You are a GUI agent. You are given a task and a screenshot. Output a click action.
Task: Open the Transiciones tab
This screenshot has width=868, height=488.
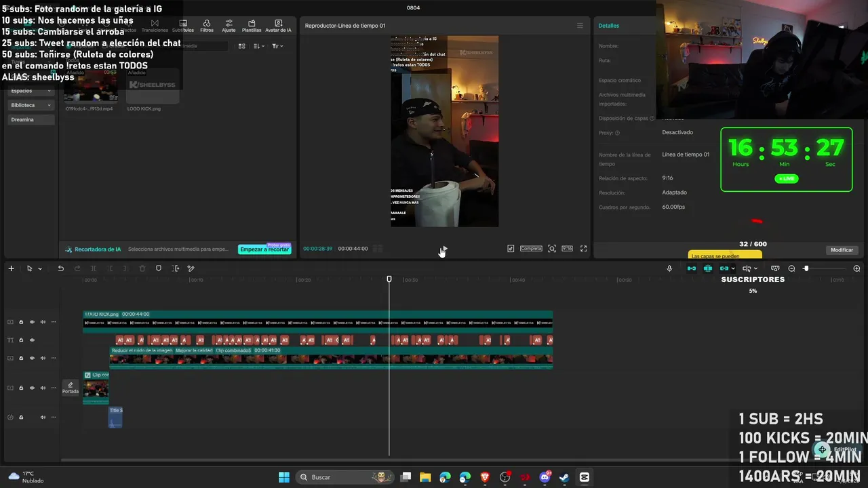point(155,26)
